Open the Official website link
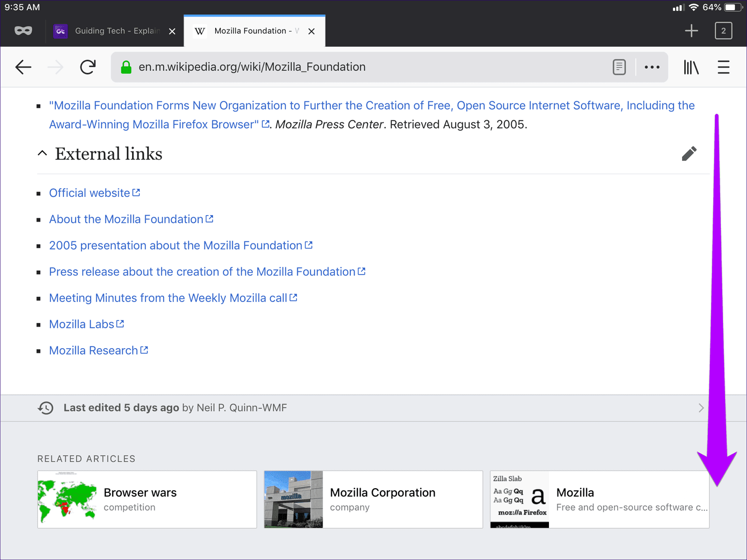Viewport: 747px width, 560px height. tap(94, 193)
